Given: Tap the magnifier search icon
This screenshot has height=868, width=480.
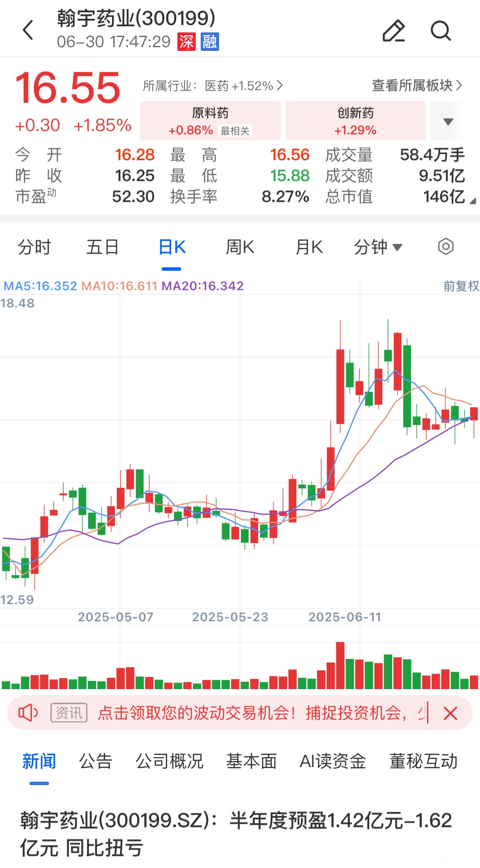Looking at the screenshot, I should coord(441,30).
